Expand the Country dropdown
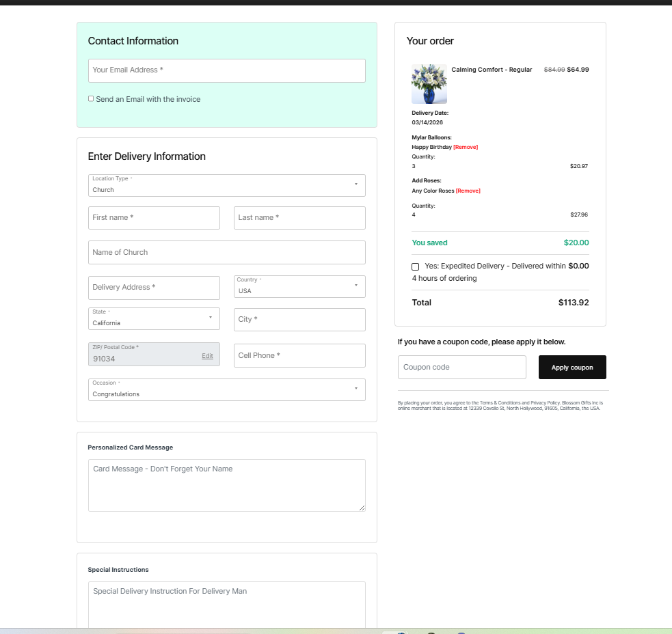 (x=299, y=287)
